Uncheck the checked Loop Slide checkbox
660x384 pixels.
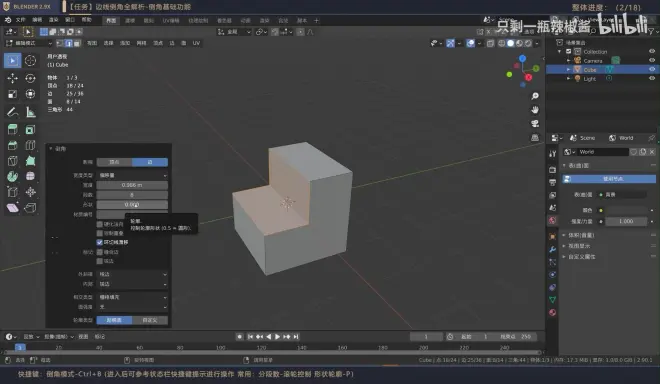click(x=100, y=242)
